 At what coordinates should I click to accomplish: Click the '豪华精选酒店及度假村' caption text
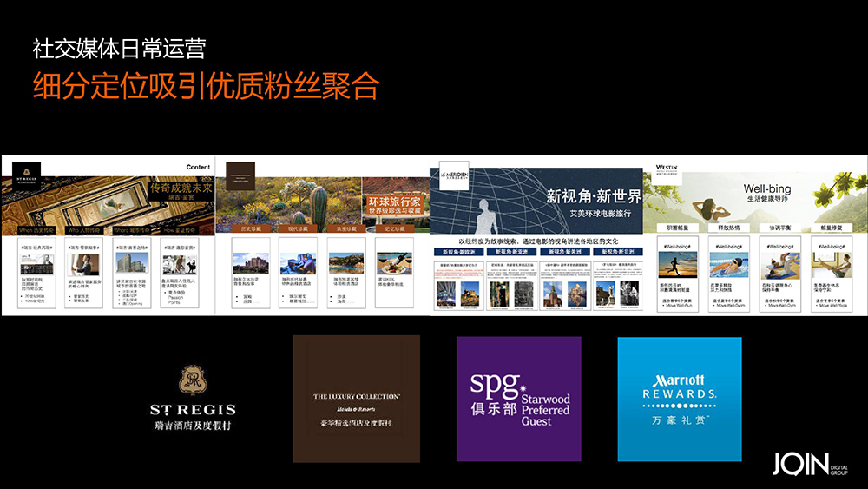point(356,422)
